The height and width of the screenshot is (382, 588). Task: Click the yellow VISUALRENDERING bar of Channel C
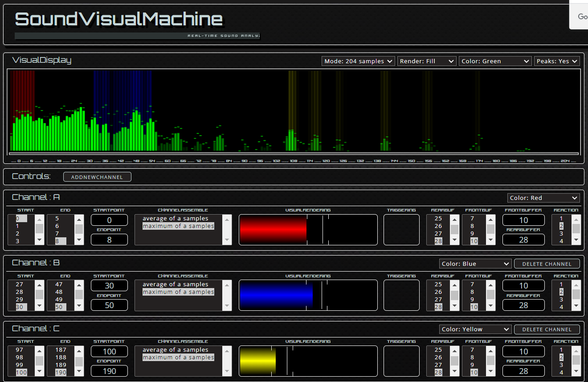[258, 361]
